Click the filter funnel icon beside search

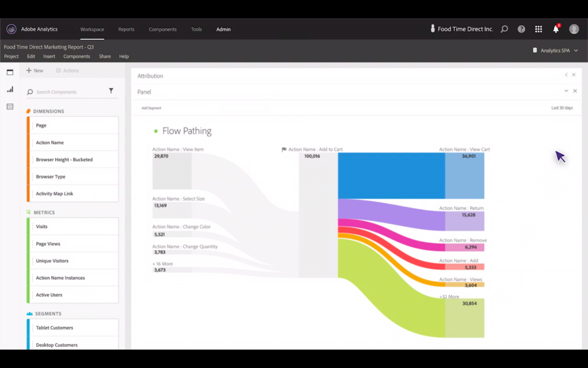111,91
